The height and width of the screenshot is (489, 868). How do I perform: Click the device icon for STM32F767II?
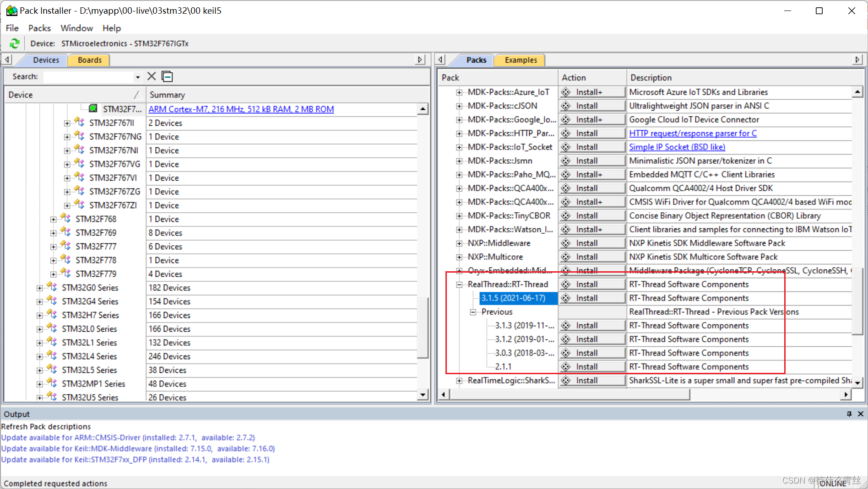pyautogui.click(x=80, y=122)
